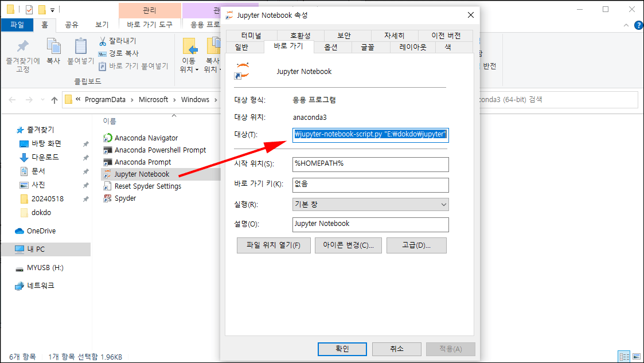Click the 확인 button

tap(342, 349)
